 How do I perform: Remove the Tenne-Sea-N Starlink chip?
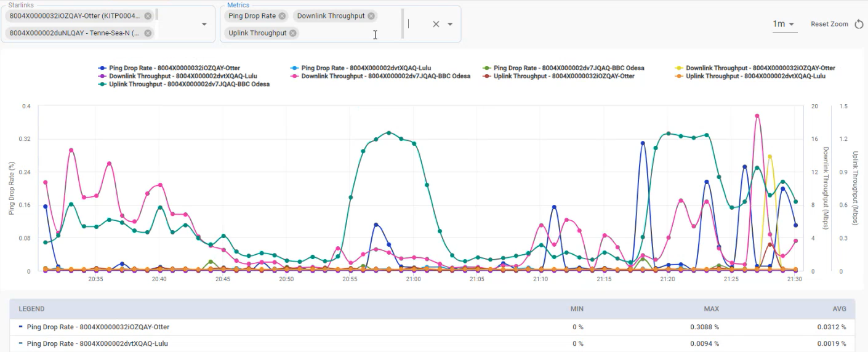pos(148,33)
